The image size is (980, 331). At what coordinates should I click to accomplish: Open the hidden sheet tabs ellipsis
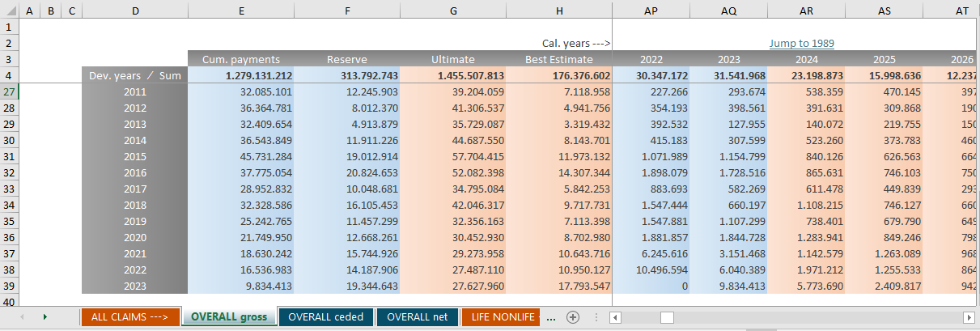[551, 317]
